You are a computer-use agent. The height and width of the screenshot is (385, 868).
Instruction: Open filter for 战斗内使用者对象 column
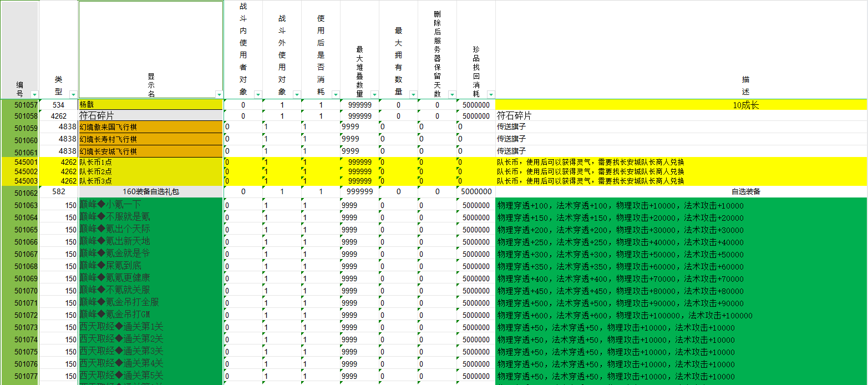258,94
